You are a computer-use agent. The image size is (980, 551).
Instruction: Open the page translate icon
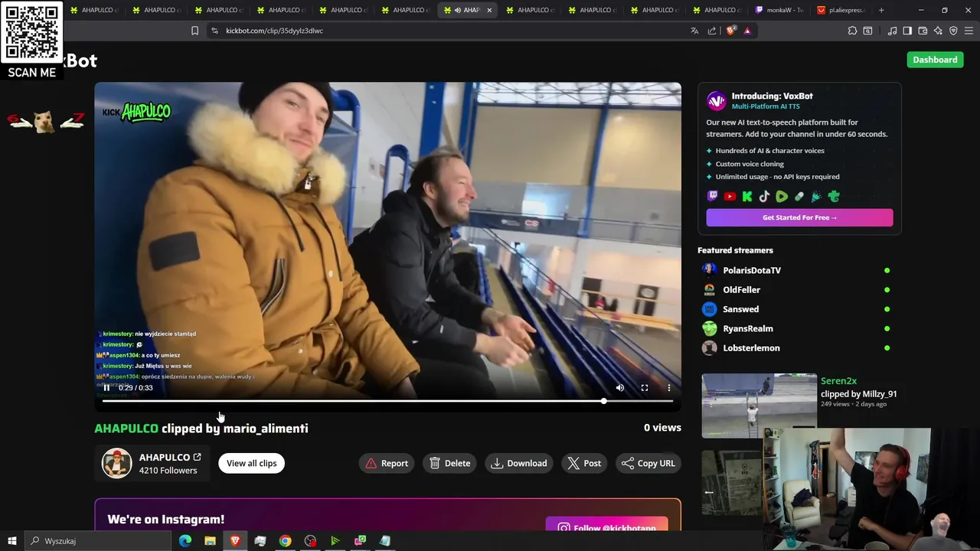pyautogui.click(x=694, y=31)
